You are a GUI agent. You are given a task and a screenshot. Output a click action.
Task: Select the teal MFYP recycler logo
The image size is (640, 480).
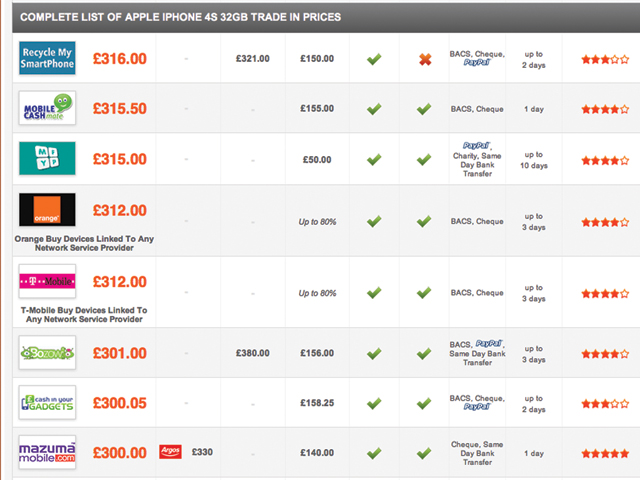[x=47, y=158]
